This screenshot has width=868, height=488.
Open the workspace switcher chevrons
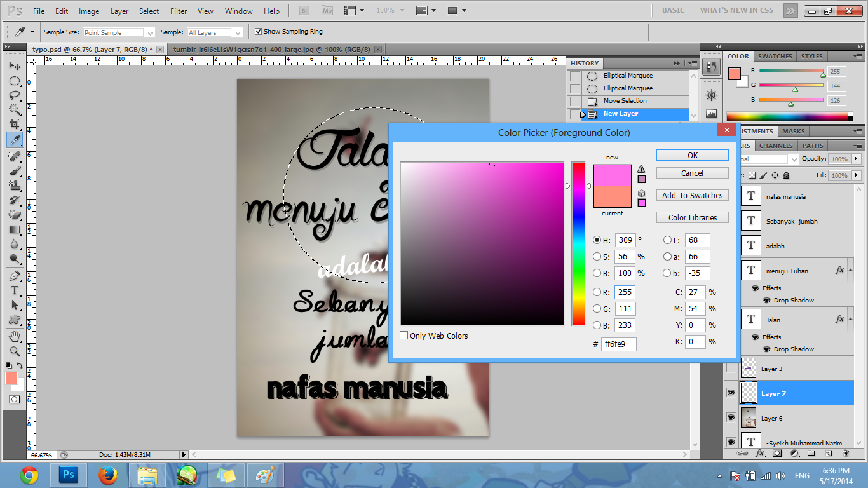[x=790, y=11]
